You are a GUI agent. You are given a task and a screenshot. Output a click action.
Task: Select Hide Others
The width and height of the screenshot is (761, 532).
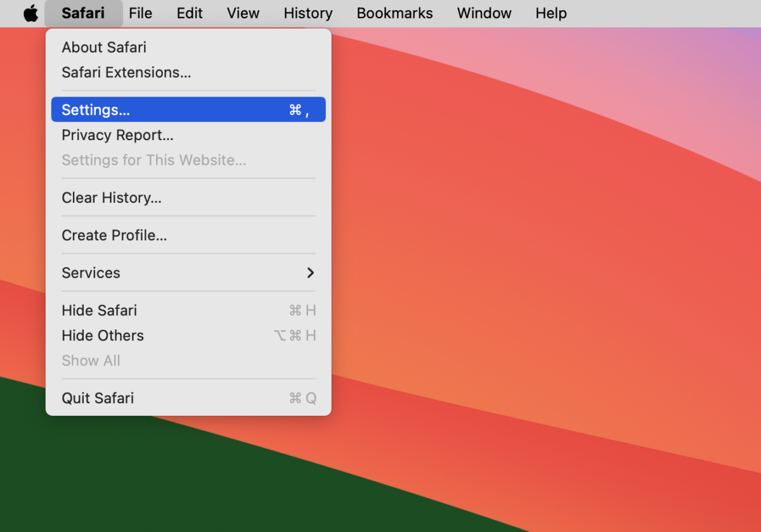pyautogui.click(x=103, y=335)
